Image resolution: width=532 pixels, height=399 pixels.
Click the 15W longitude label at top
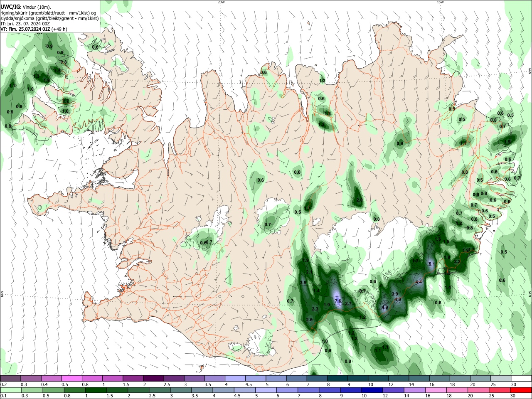(440, 2)
